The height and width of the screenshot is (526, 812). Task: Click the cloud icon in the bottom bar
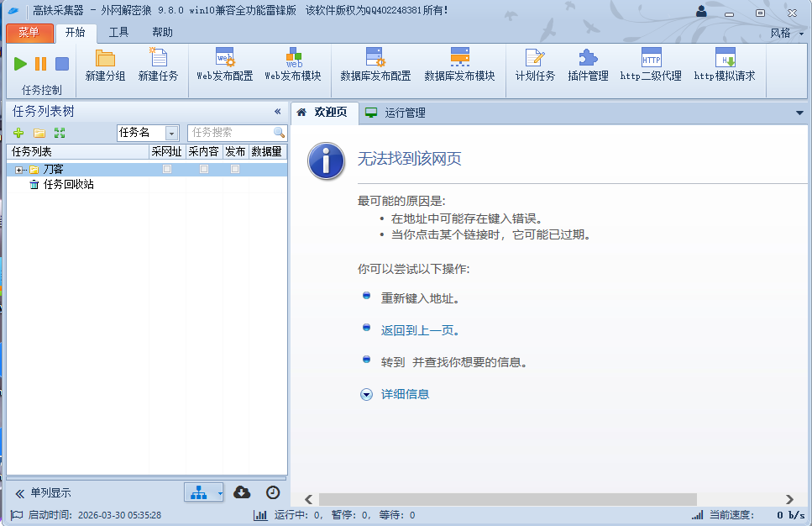tap(242, 492)
